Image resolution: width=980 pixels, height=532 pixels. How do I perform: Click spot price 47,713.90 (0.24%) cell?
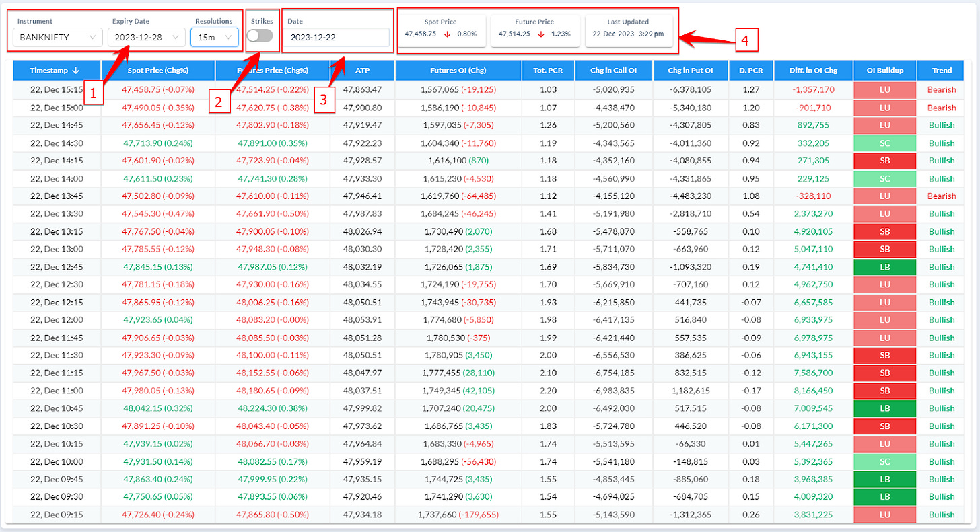[158, 143]
